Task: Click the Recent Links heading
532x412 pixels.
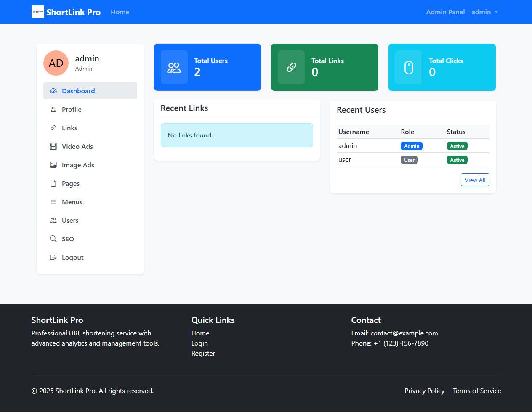Action: point(184,108)
